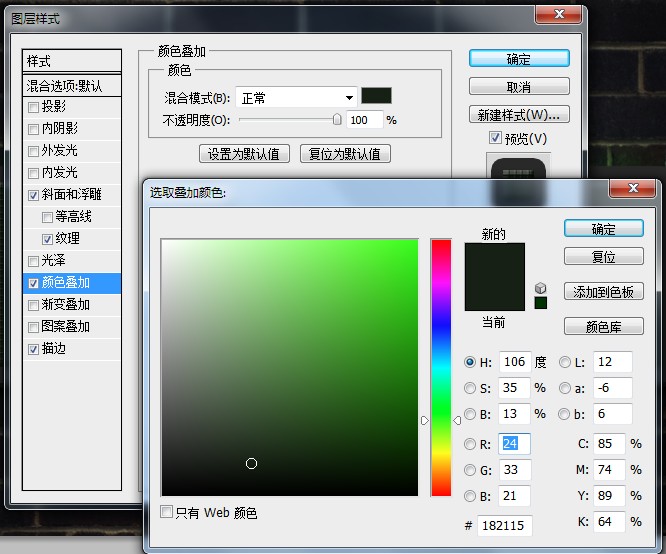The image size is (666, 554).
Task: Open the 颜色库 color libraries button
Action: (604, 327)
